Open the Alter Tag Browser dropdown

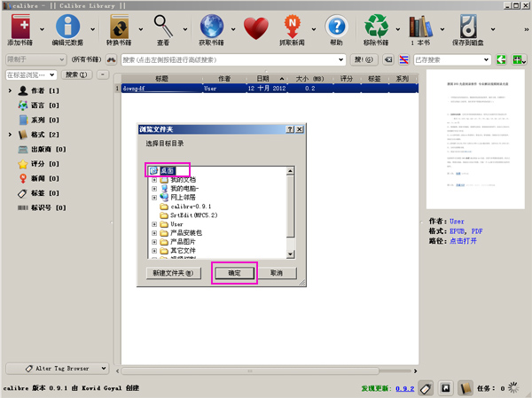(x=58, y=369)
